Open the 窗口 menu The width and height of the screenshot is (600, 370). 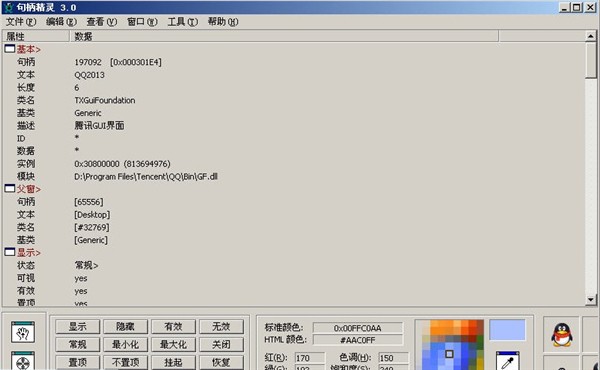pyautogui.click(x=142, y=22)
